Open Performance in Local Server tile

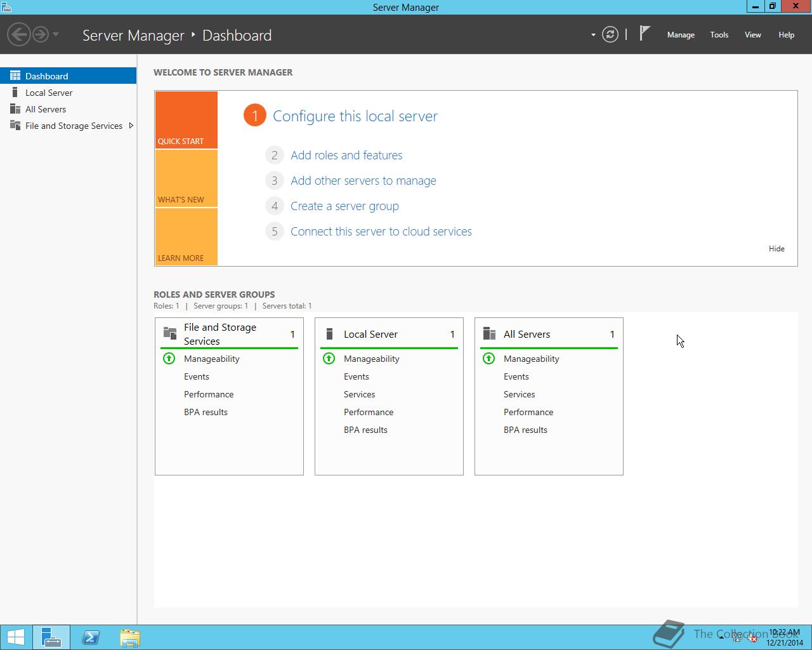[369, 412]
